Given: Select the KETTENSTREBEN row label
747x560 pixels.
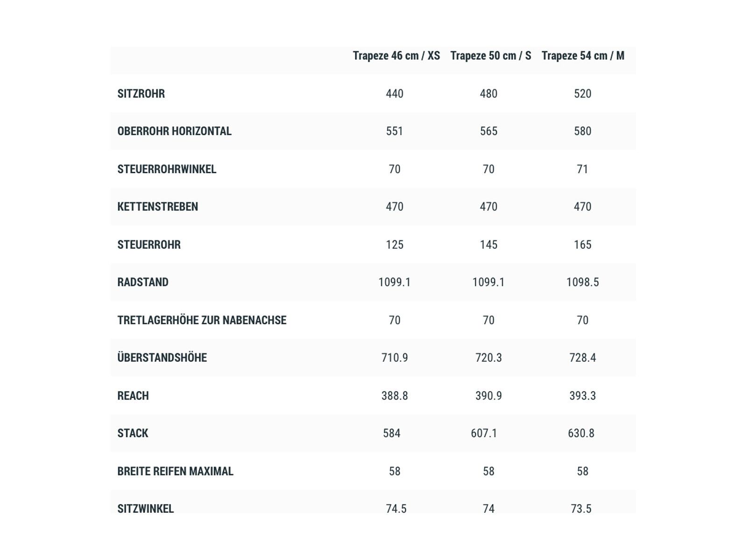Looking at the screenshot, I should pyautogui.click(x=157, y=207).
